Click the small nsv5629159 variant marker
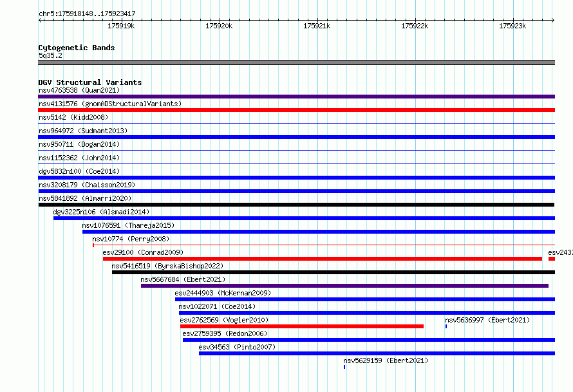Viewport: 573px width, 392px height. (x=344, y=367)
